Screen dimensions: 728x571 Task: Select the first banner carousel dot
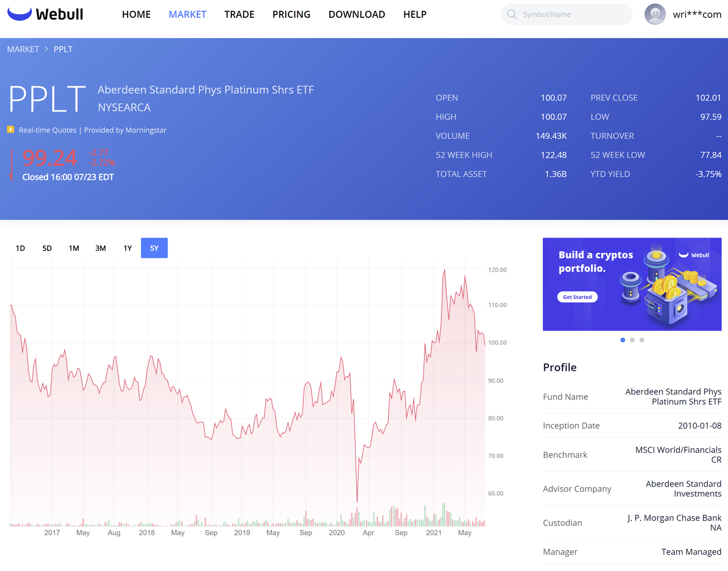tap(623, 340)
